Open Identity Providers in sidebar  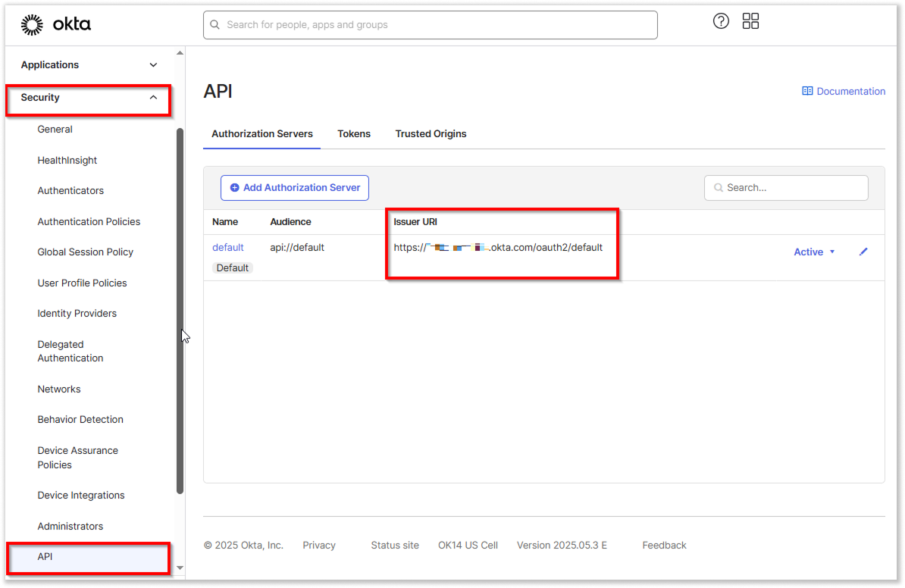(77, 314)
